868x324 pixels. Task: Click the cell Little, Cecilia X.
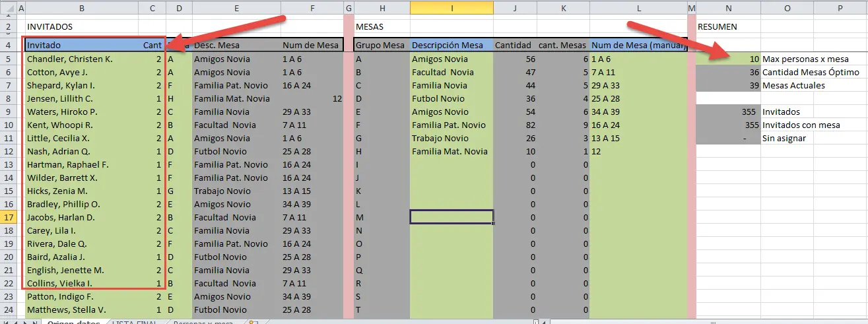[x=82, y=138]
